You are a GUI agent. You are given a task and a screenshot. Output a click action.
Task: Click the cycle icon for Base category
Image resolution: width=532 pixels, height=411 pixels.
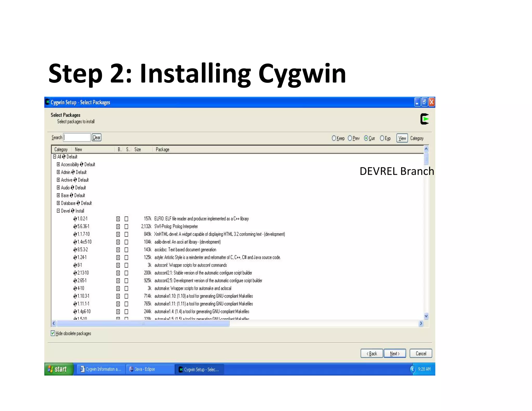[71, 195]
